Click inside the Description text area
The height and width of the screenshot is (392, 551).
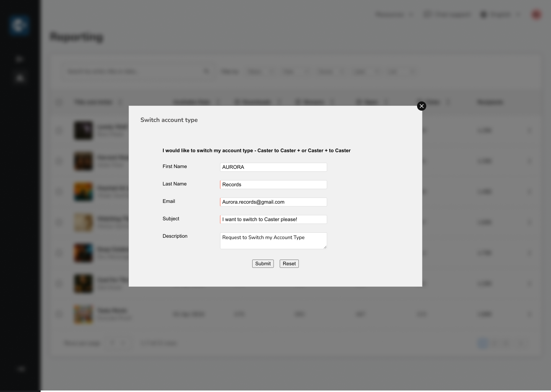(273, 240)
